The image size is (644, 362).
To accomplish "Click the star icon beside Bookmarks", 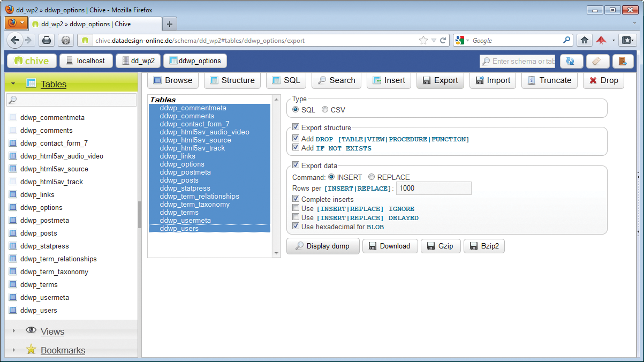I will (x=31, y=350).
